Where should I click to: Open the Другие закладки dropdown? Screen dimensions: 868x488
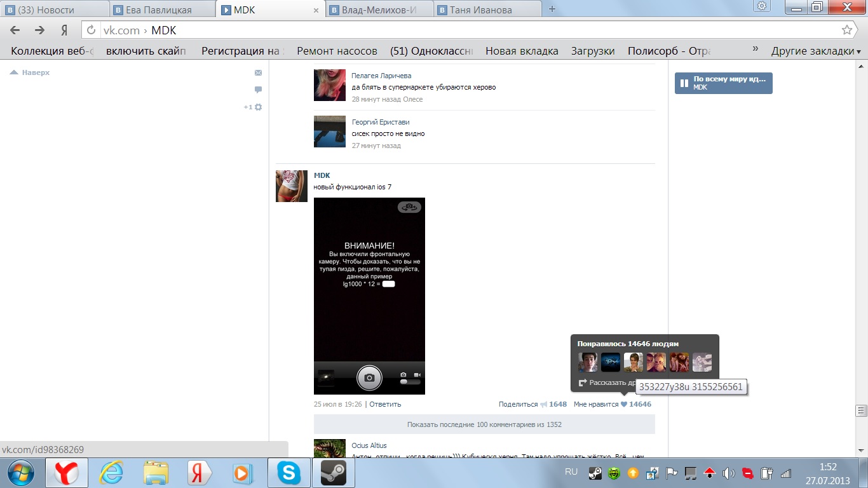(816, 51)
